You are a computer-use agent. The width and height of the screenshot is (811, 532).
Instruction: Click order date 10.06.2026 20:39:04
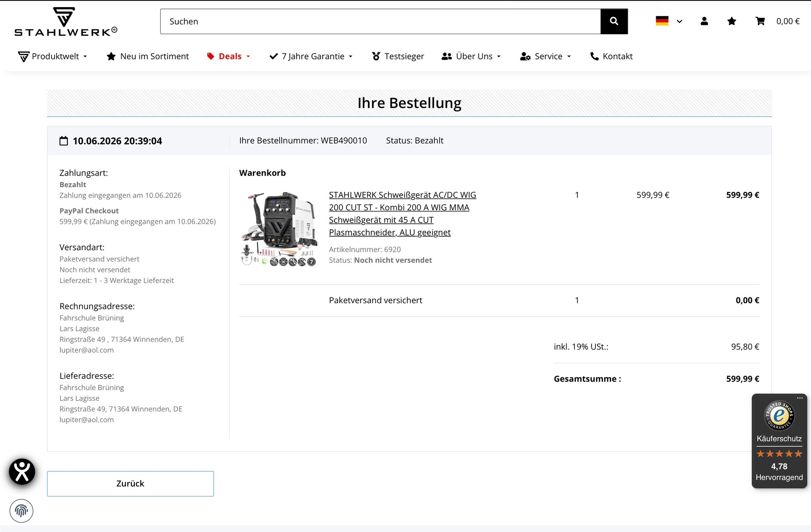coord(118,141)
